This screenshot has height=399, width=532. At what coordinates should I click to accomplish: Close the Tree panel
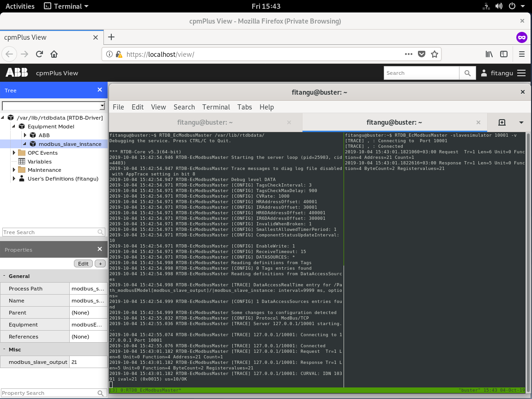coord(100,90)
